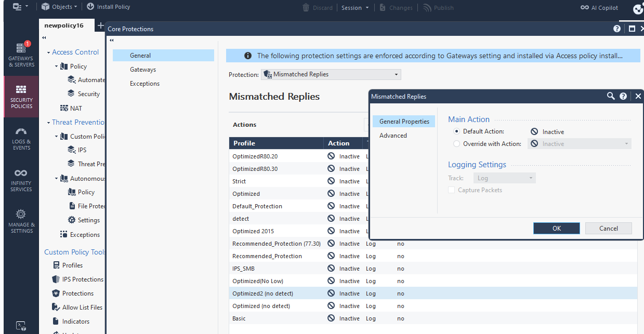
Task: Open Indicators tool link
Action: (71, 322)
